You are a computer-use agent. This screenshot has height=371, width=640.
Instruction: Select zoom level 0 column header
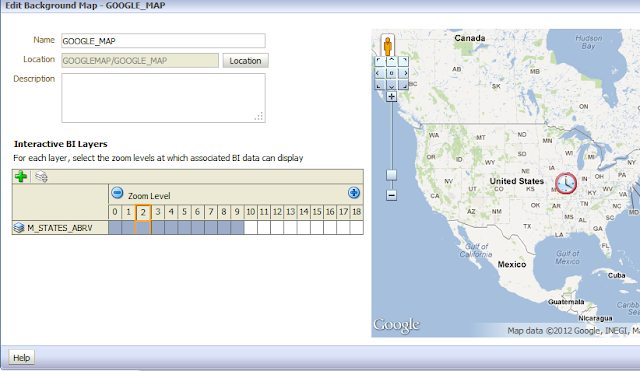(115, 212)
